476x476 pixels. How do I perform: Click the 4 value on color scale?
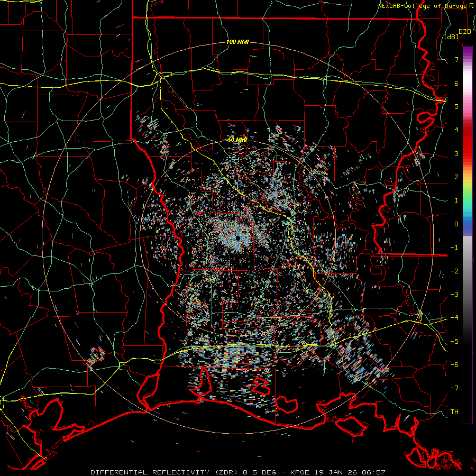(456, 130)
